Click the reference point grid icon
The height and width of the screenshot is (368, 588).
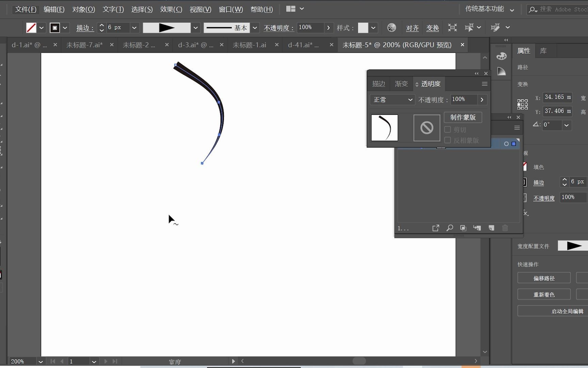522,104
